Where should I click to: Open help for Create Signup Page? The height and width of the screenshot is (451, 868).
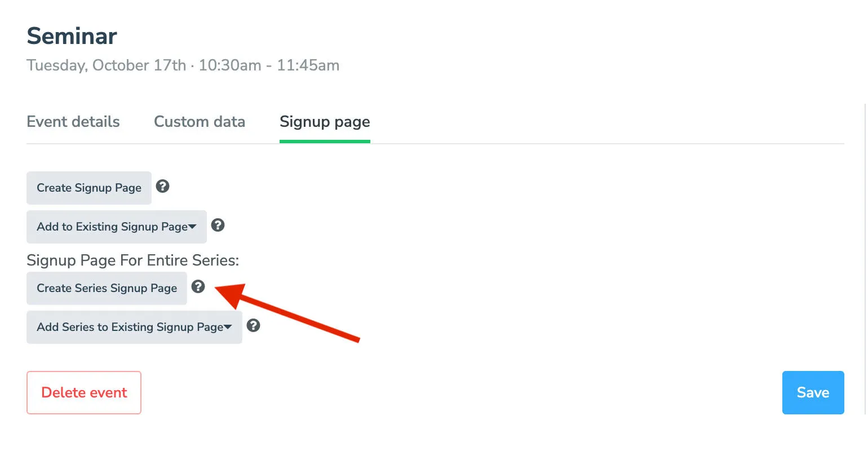(162, 186)
